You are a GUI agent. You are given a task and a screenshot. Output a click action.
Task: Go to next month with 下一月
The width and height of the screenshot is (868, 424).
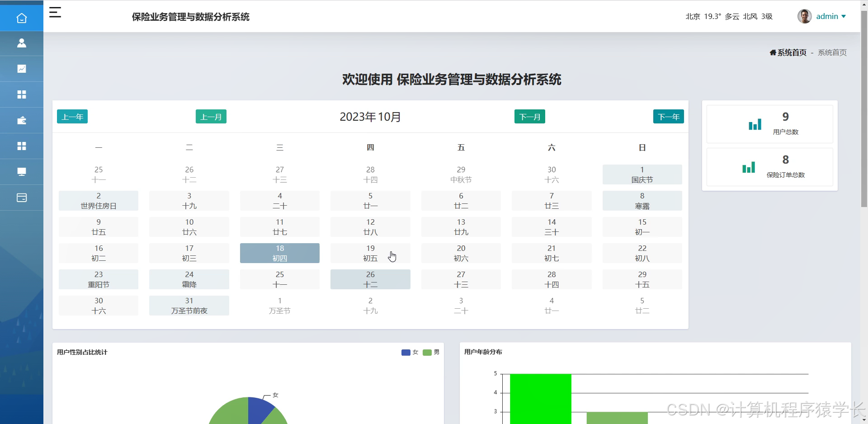pos(530,117)
